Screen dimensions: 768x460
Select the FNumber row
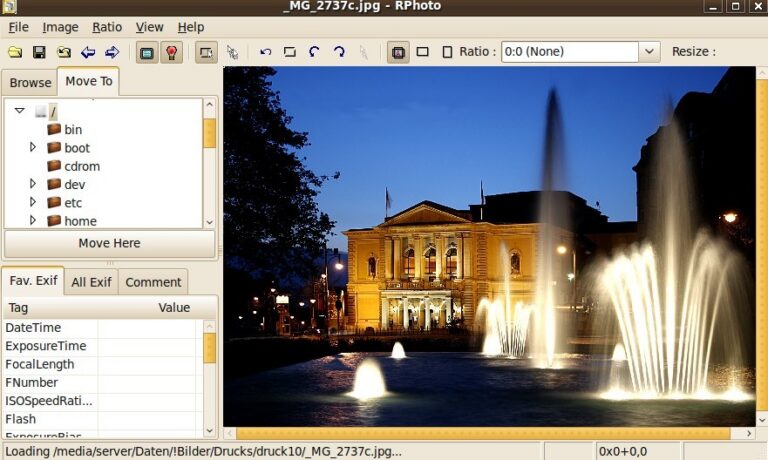[102, 383]
